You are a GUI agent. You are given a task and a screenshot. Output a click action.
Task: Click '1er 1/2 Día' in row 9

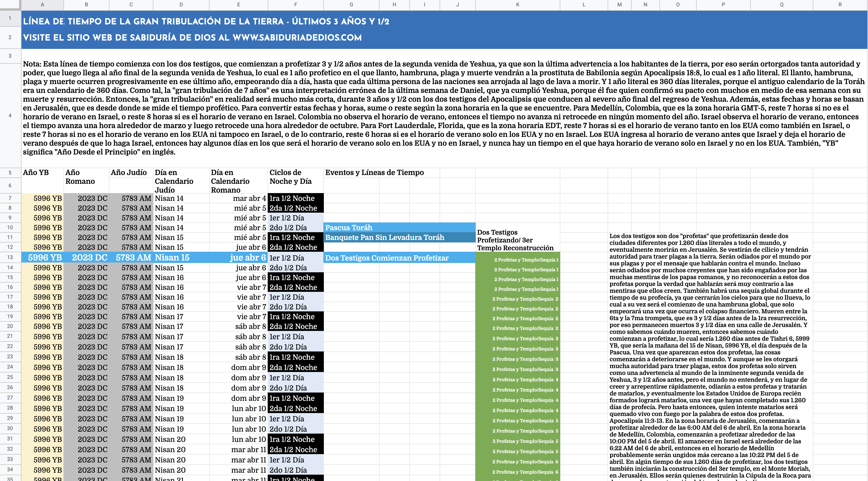tap(296, 218)
